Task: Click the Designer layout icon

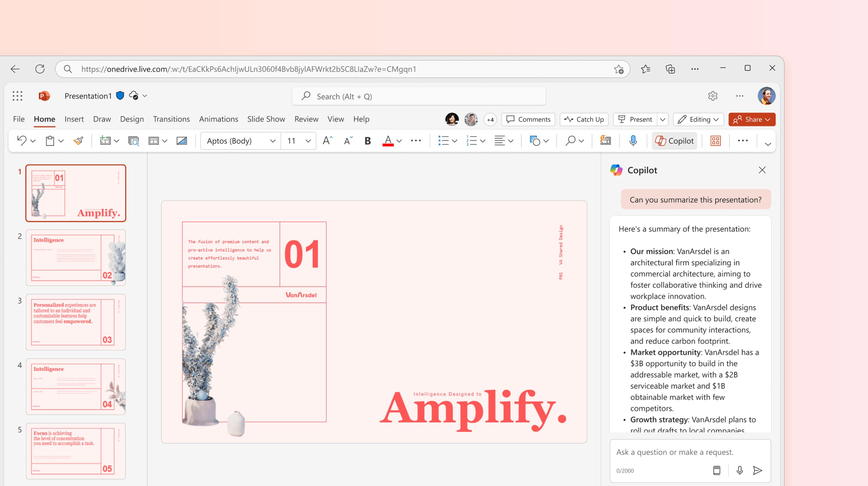Action: [715, 141]
